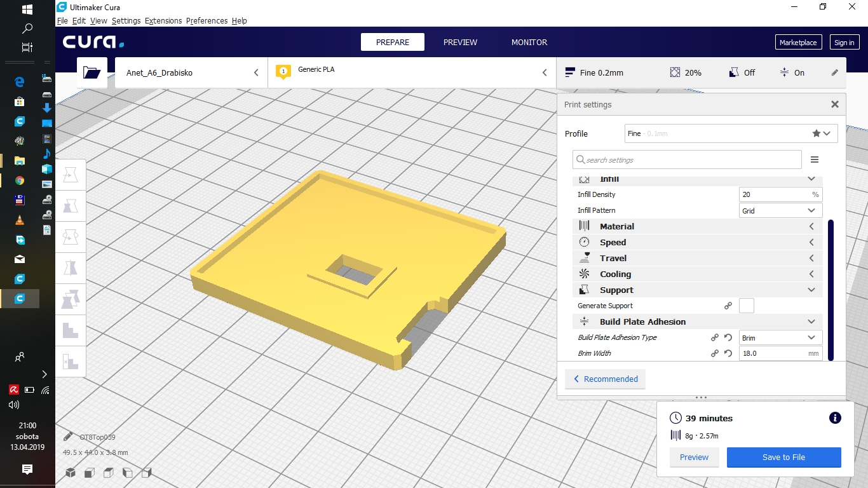868x488 pixels.
Task: Open the Edit menu
Action: click(x=79, y=20)
